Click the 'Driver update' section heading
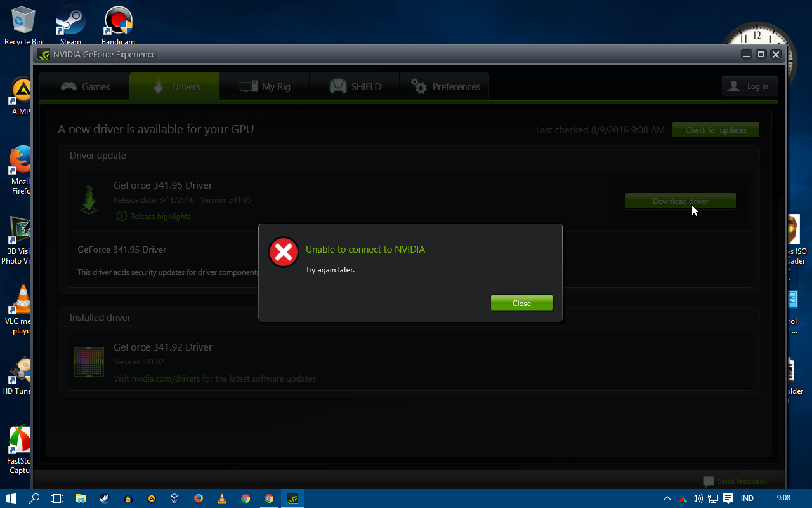This screenshot has width=812, height=508. [x=98, y=156]
